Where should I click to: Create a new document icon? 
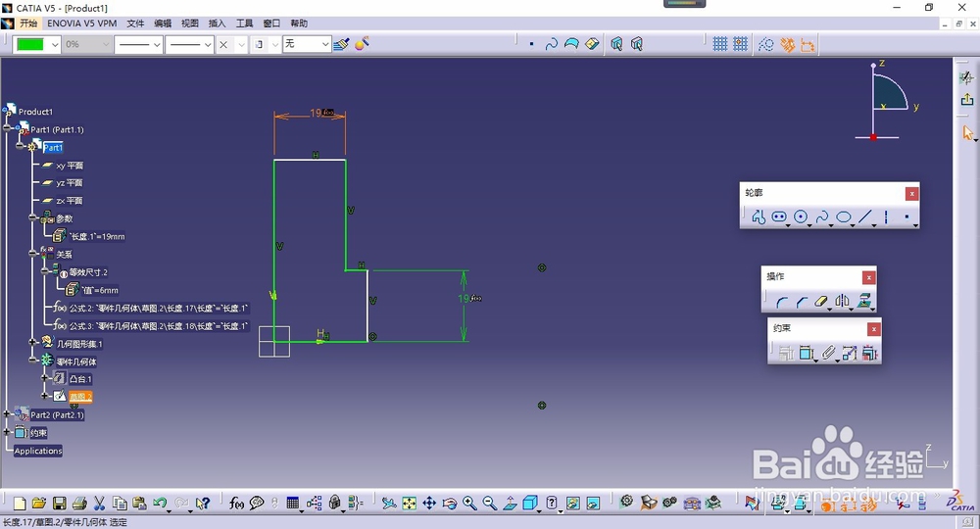(x=20, y=503)
